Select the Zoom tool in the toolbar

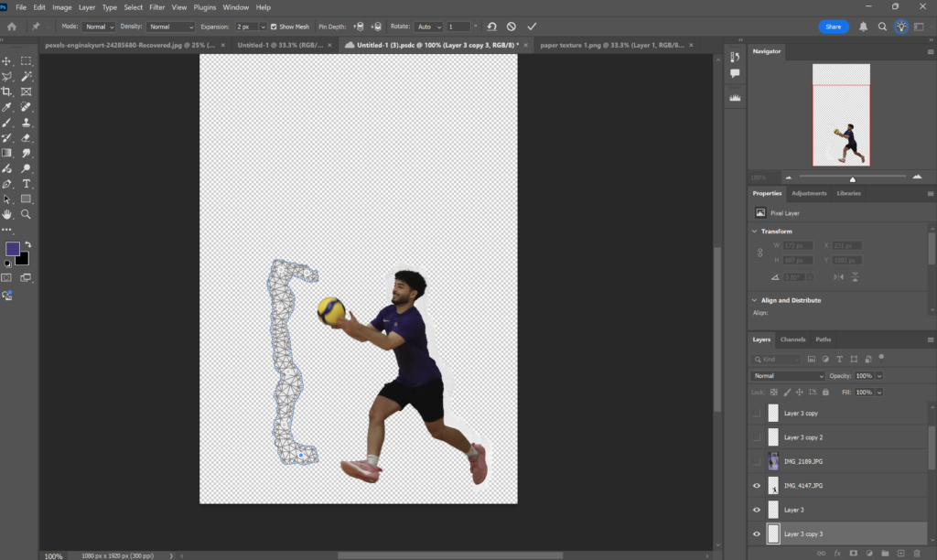pos(27,214)
